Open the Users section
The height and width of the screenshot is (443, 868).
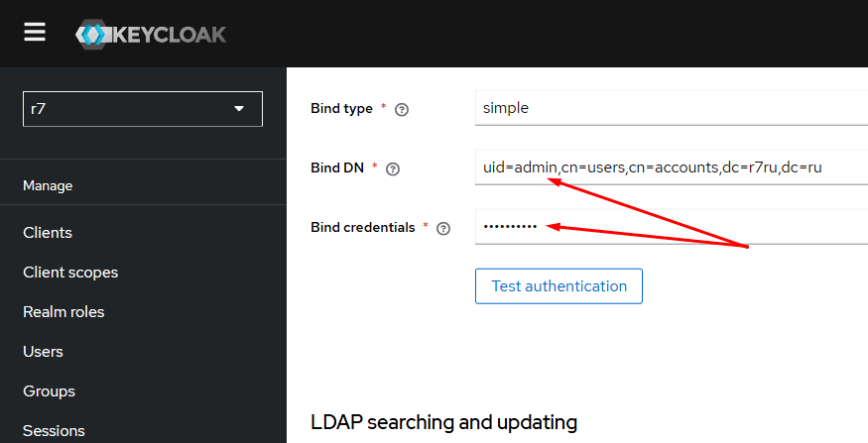pos(43,352)
